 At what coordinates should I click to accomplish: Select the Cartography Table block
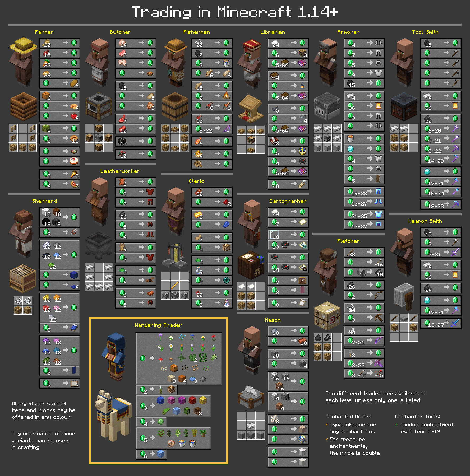(x=251, y=265)
